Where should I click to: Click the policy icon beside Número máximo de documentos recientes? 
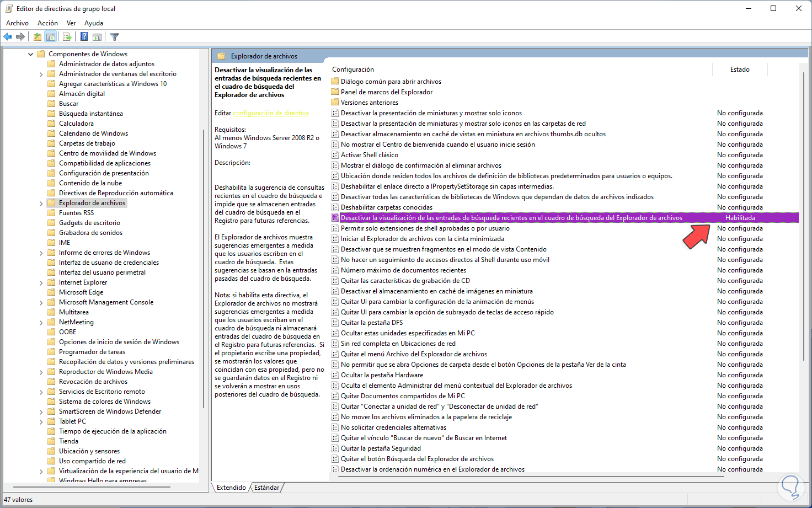click(335, 270)
